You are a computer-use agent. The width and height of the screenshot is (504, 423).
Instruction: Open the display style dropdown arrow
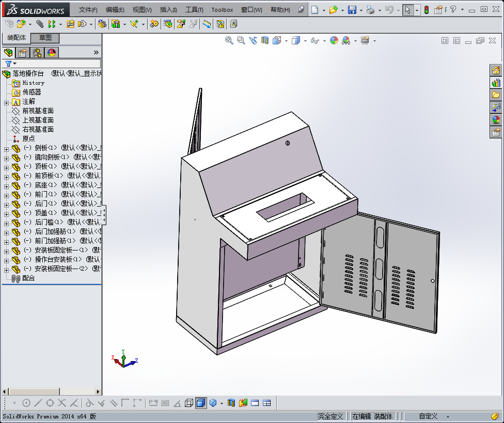tap(305, 41)
